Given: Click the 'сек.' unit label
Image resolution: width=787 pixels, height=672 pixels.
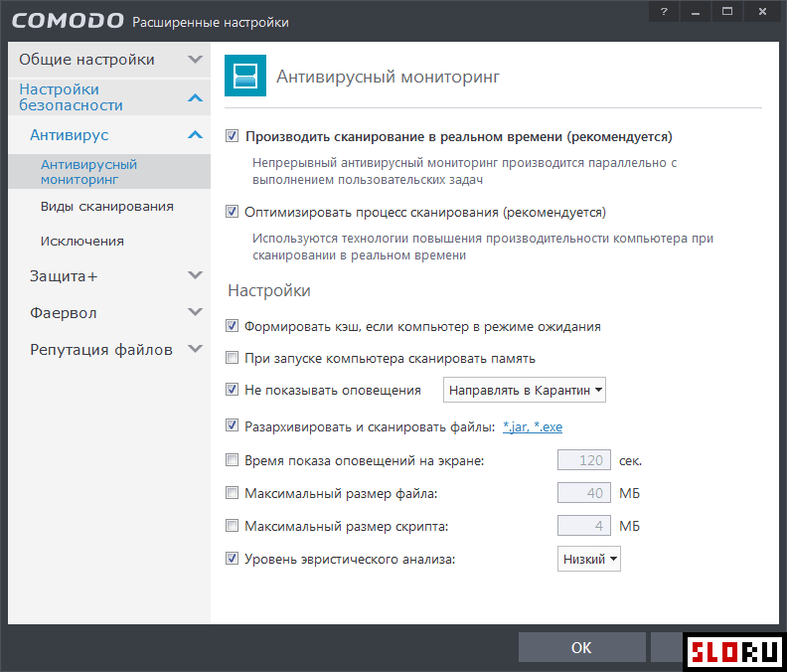Looking at the screenshot, I should point(630,460).
